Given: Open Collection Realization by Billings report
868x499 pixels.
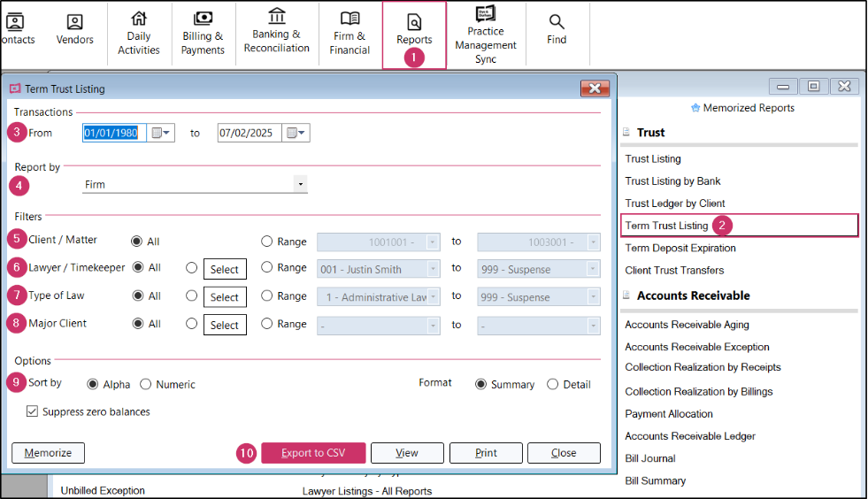Looking at the screenshot, I should (699, 392).
